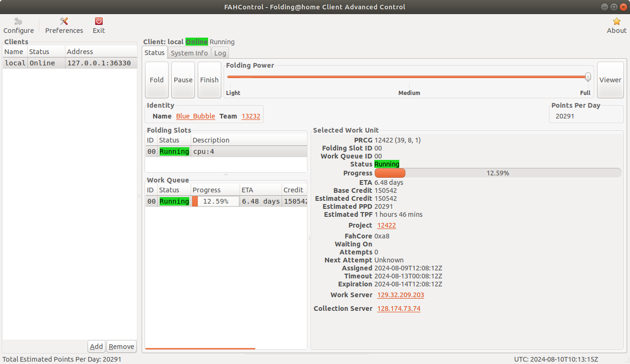
Task: Open Work Server 129.32.209.203 link
Action: click(401, 295)
